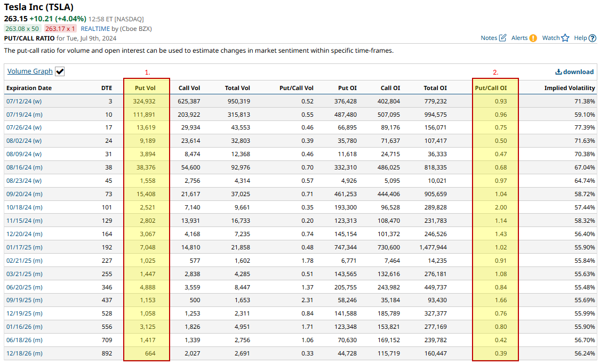Open the 02/21/25 (m) expiration
Image resolution: width=600 pixels, height=364 pixels.
tap(24, 261)
